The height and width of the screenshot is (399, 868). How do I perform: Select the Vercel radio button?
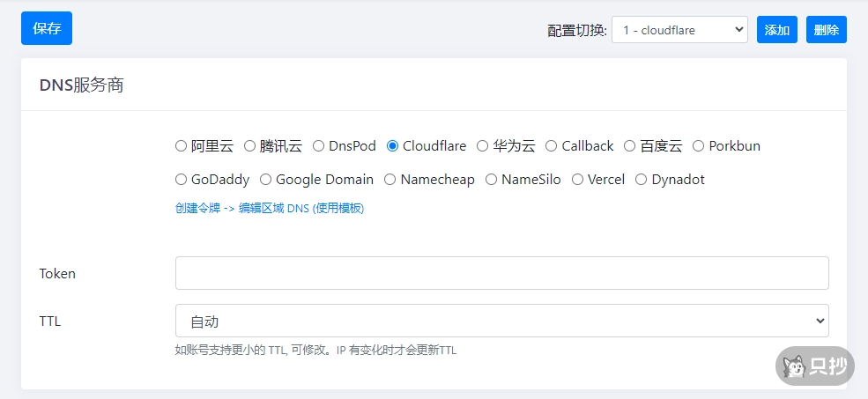(578, 180)
